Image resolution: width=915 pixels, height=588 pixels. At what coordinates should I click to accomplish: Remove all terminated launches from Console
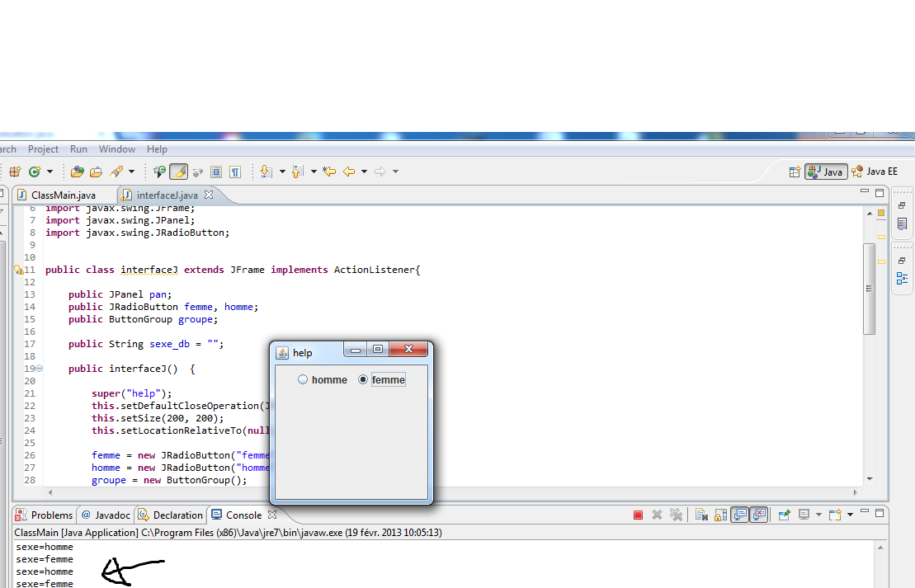tap(677, 514)
